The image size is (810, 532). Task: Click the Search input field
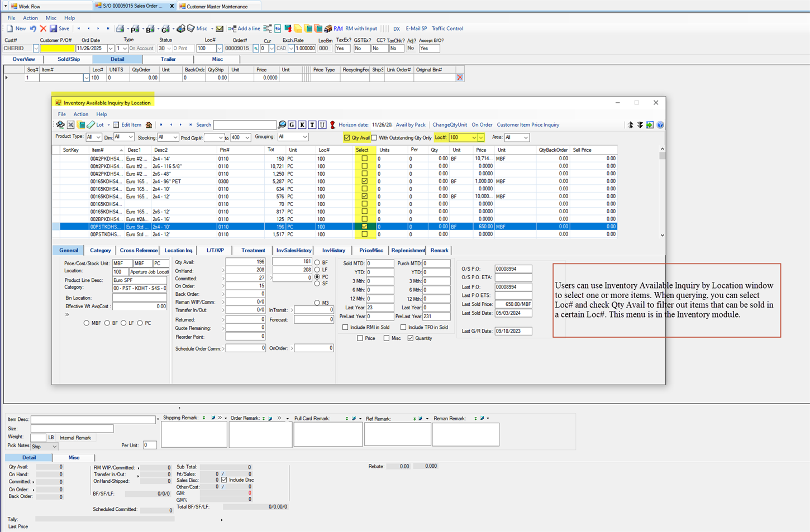coord(245,125)
